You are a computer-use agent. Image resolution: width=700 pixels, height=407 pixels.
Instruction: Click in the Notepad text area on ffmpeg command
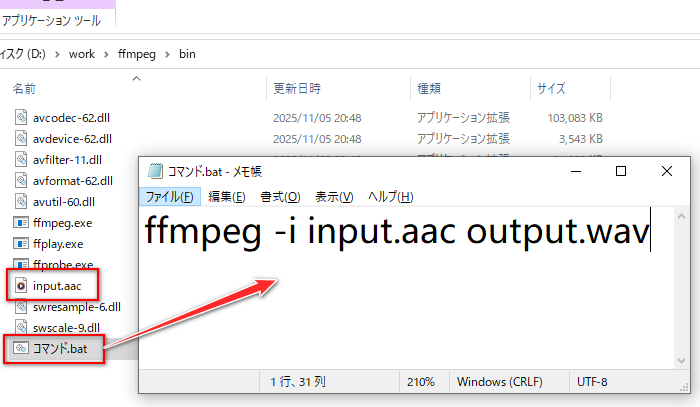pos(397,231)
